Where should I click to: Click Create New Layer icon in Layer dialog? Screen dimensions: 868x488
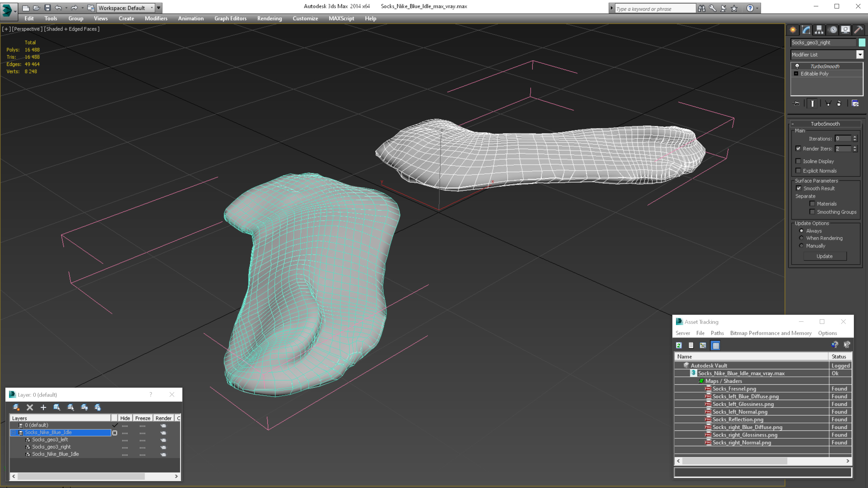point(16,408)
